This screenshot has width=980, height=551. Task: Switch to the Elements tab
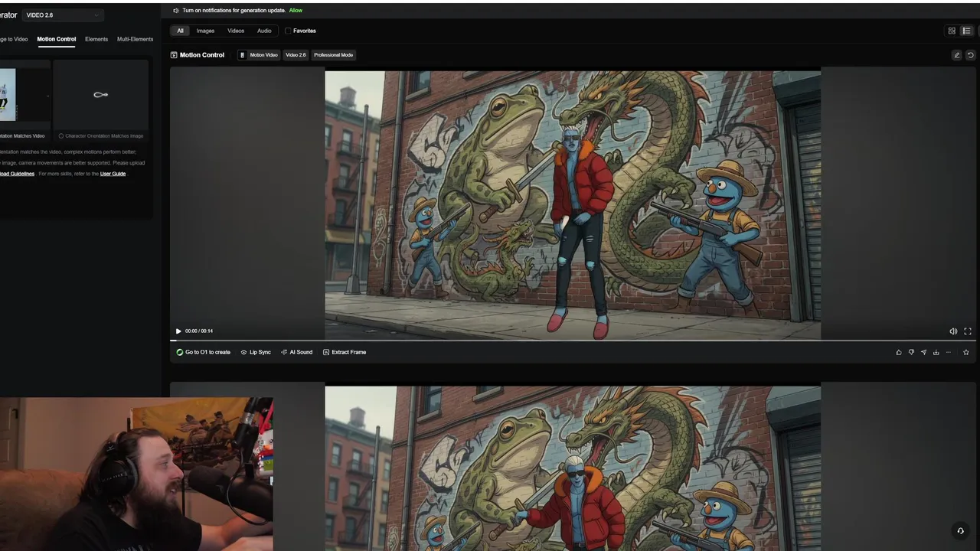pos(96,39)
